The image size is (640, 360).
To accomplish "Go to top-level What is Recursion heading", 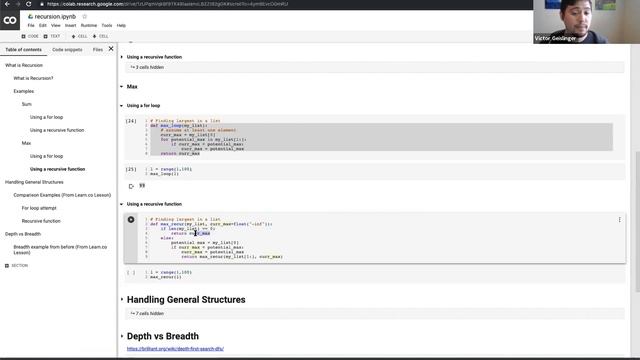I will [x=24, y=65].
